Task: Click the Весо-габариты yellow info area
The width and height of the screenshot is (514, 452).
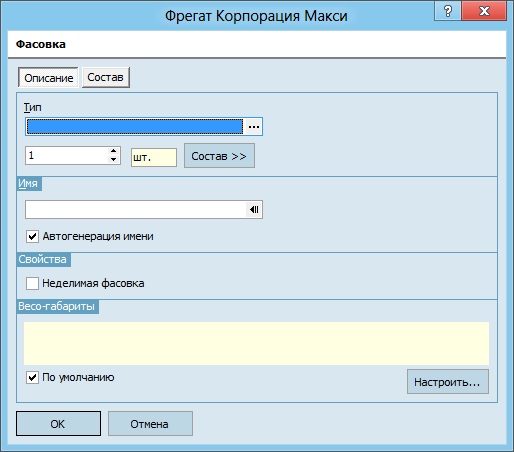Action: click(256, 343)
